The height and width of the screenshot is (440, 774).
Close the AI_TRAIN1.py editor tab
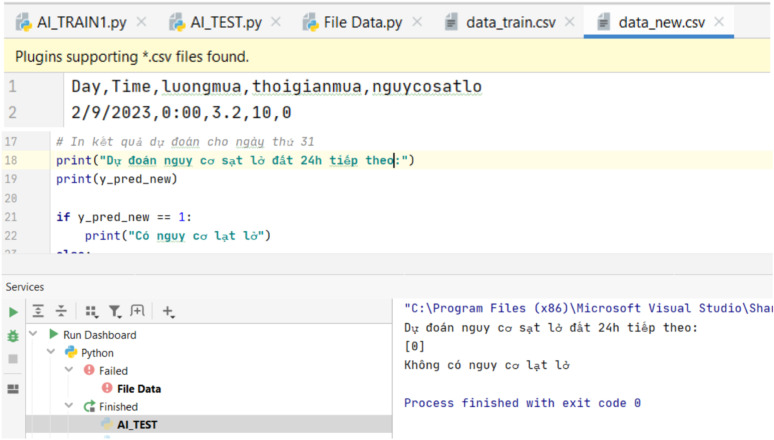click(x=140, y=22)
